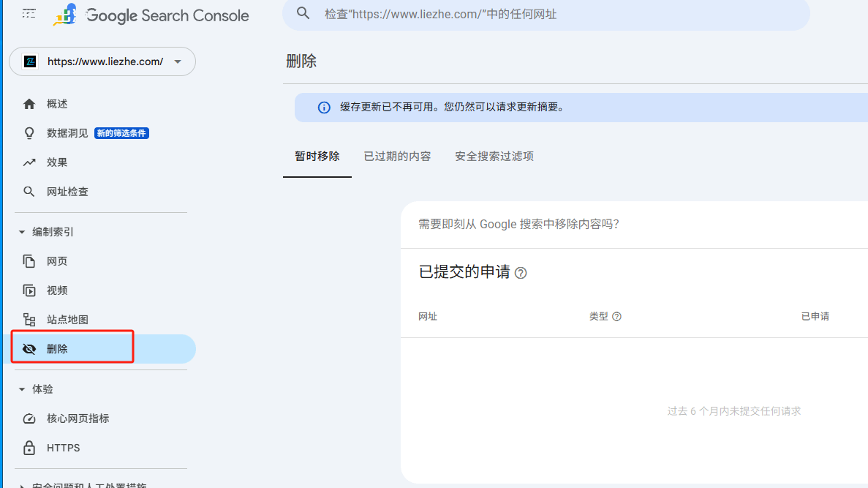Open the hamburger navigation menu
Screen dimensions: 868x488
coord(29,13)
